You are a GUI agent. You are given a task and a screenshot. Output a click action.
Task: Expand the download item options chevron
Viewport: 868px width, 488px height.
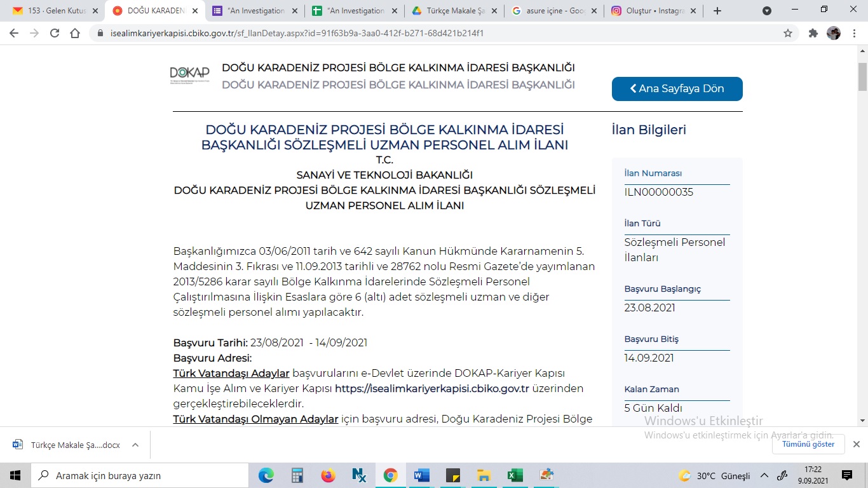pyautogui.click(x=135, y=445)
